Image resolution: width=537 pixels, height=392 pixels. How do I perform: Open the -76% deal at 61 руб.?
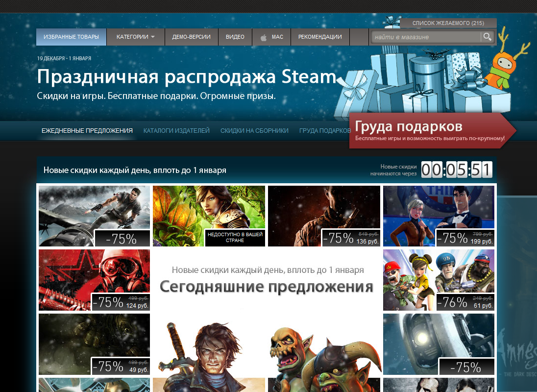tap(439, 280)
